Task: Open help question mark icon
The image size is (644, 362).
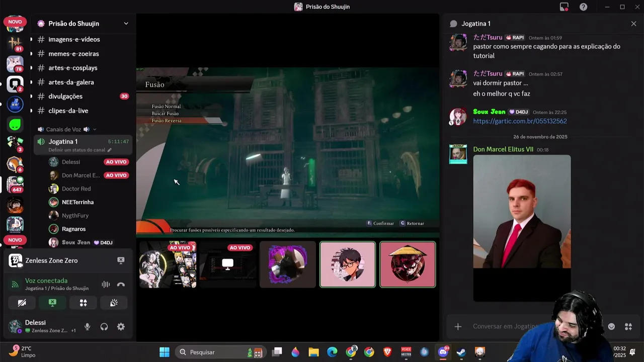Action: click(583, 7)
